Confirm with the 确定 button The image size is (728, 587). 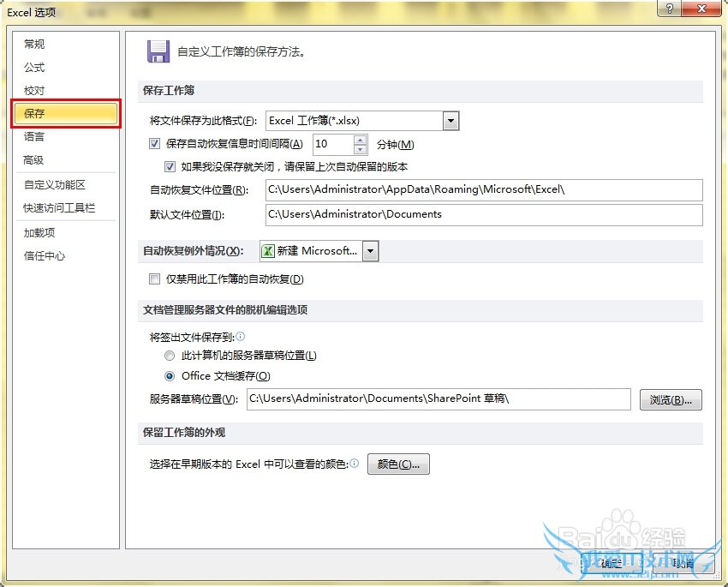612,563
